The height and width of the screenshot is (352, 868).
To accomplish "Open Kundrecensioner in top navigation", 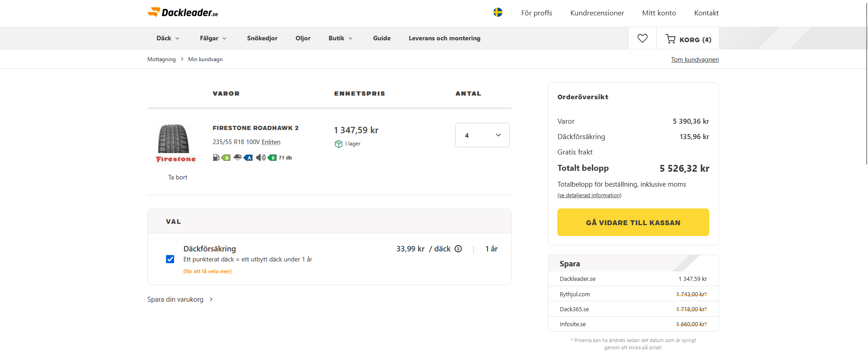I will pos(597,13).
